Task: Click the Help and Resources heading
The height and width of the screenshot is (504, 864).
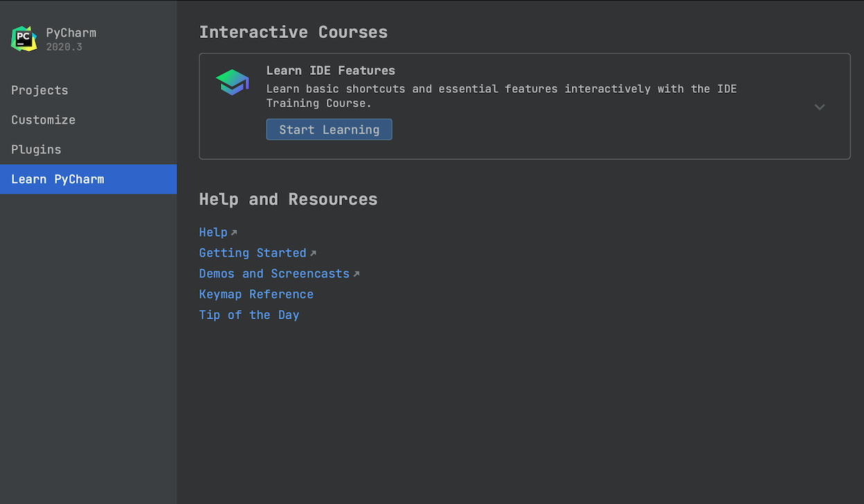Action: (288, 199)
